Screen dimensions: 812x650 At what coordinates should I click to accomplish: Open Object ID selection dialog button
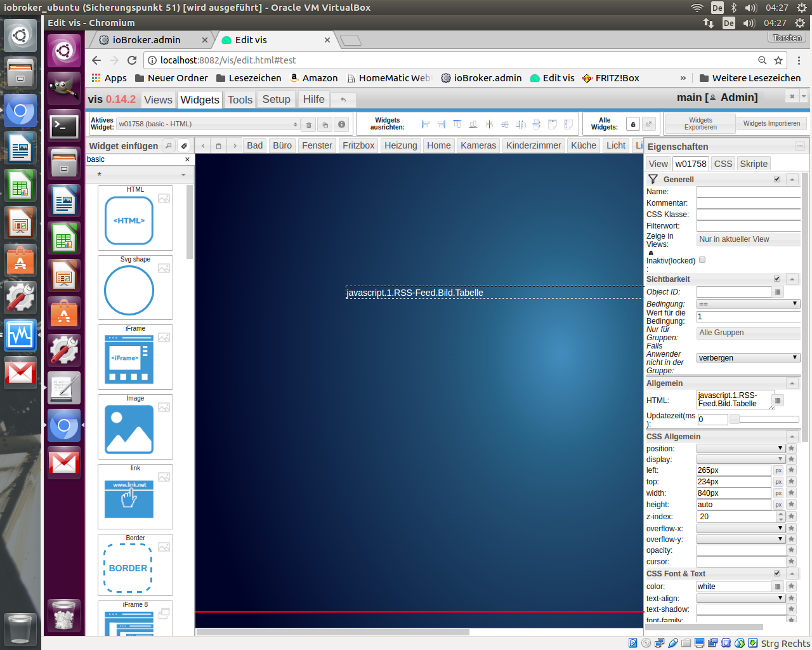(778, 292)
